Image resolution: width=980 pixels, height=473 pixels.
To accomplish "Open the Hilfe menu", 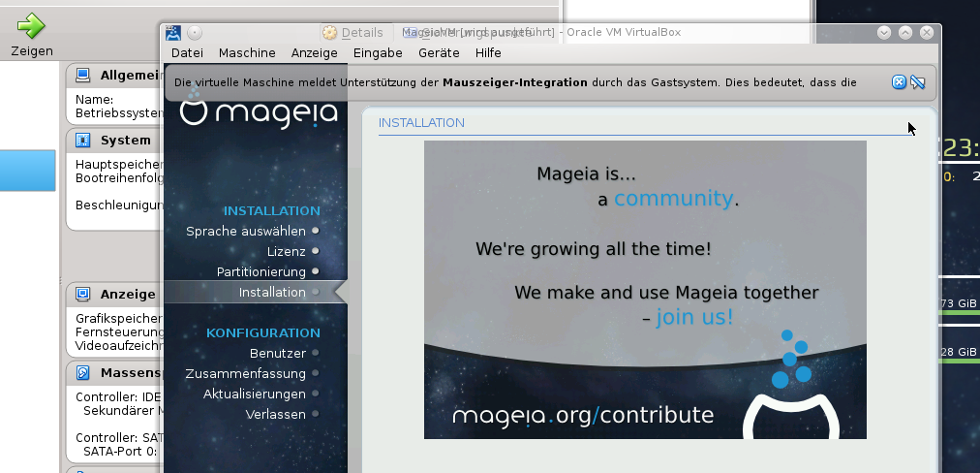I will 488,53.
